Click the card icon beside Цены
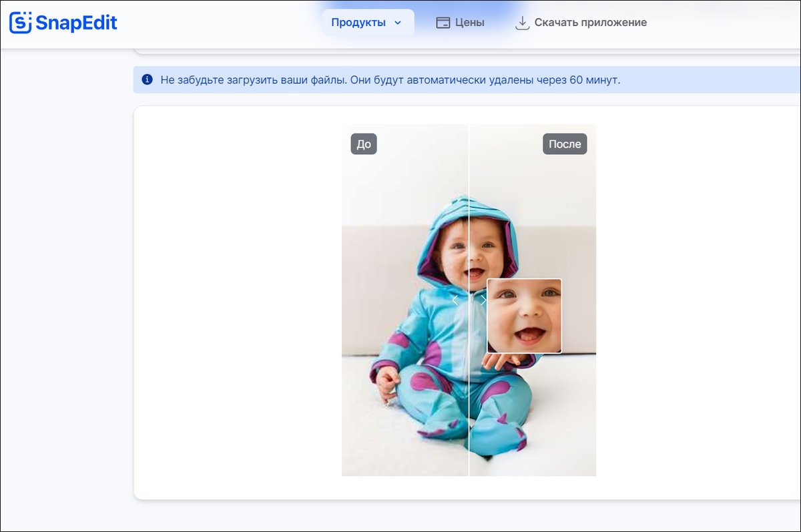 443,23
